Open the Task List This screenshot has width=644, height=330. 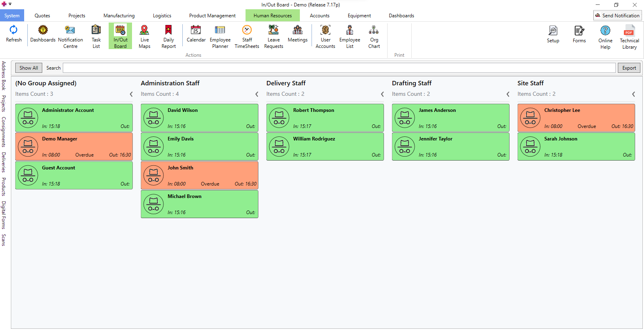pos(96,37)
